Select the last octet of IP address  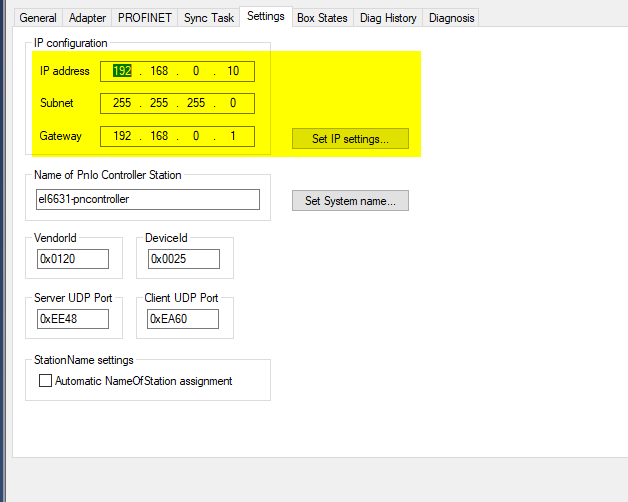[232, 72]
